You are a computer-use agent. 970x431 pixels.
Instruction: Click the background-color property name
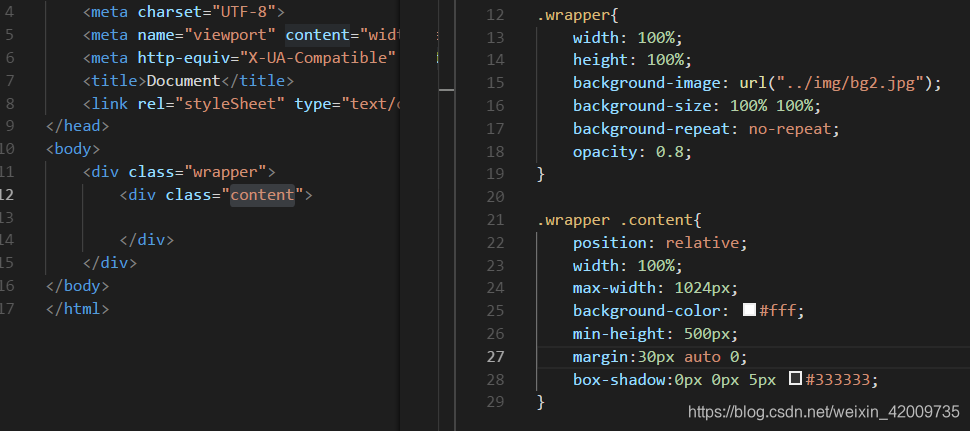(646, 311)
